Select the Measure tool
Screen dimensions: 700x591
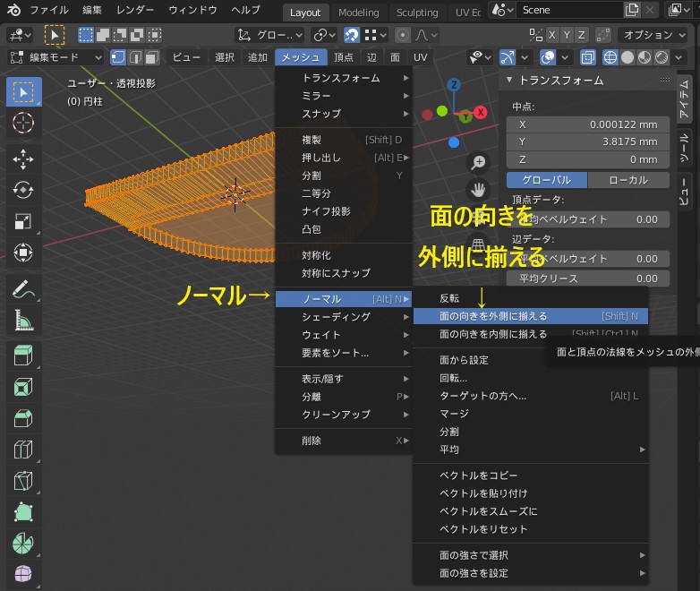click(x=23, y=321)
